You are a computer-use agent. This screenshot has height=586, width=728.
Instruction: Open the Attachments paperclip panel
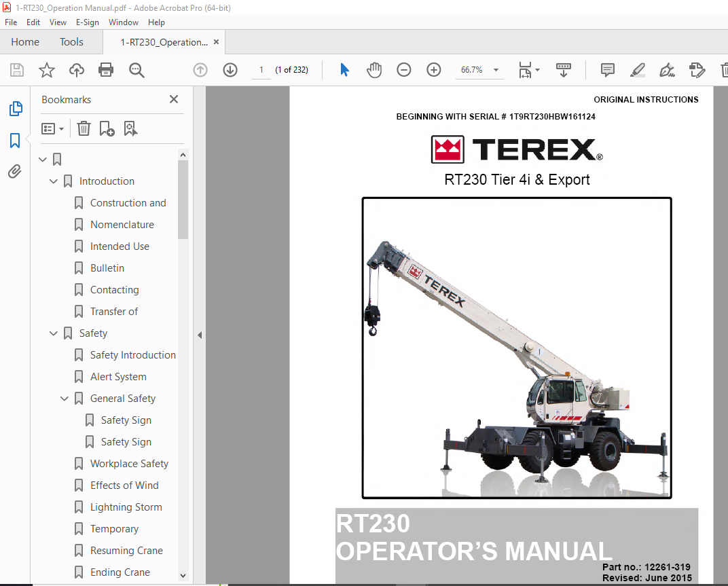click(15, 171)
